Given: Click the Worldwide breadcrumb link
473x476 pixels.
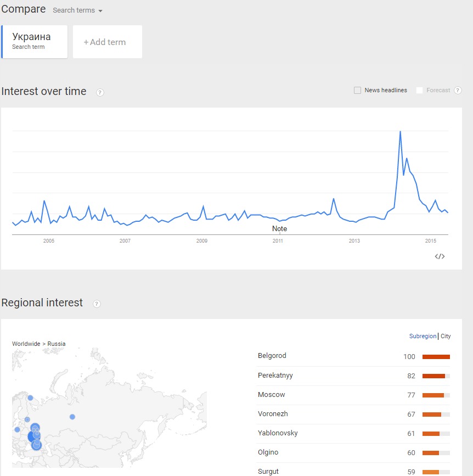Looking at the screenshot, I should click(26, 344).
